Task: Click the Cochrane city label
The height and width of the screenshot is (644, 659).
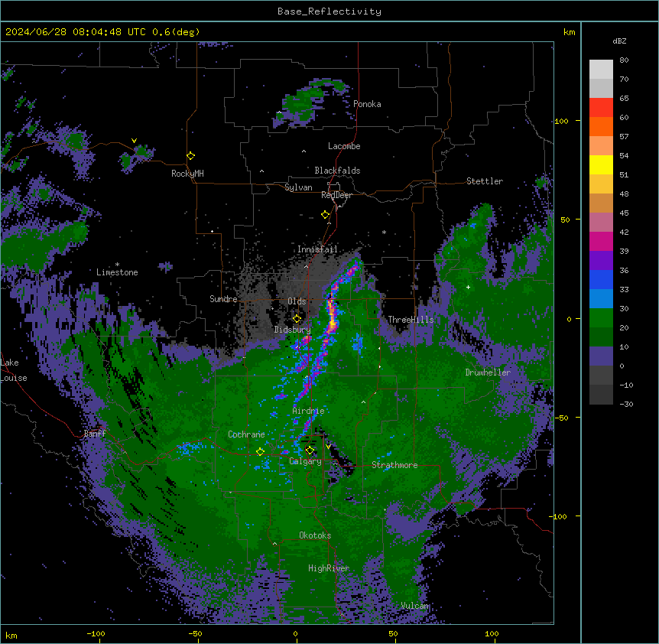Action: [246, 434]
